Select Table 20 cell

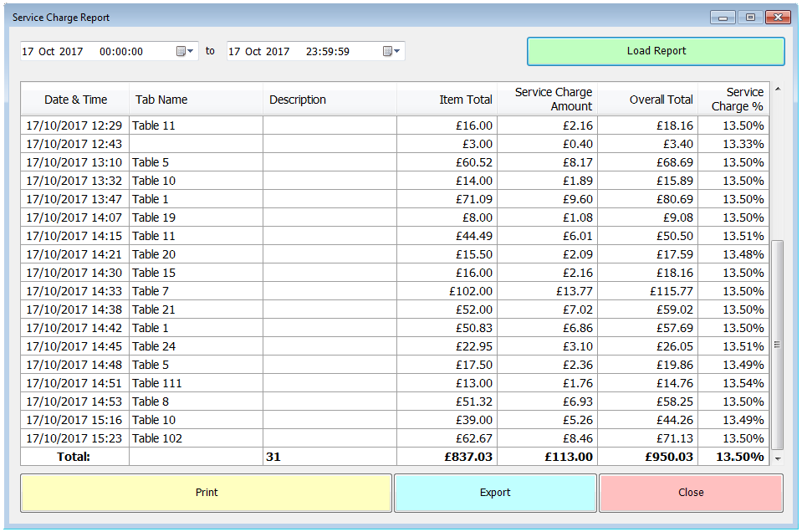(x=196, y=254)
